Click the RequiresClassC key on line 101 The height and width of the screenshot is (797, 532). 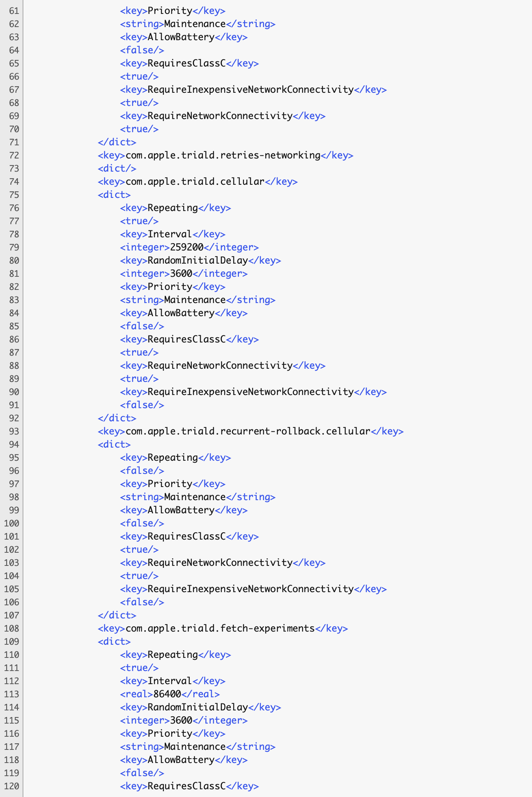click(187, 536)
